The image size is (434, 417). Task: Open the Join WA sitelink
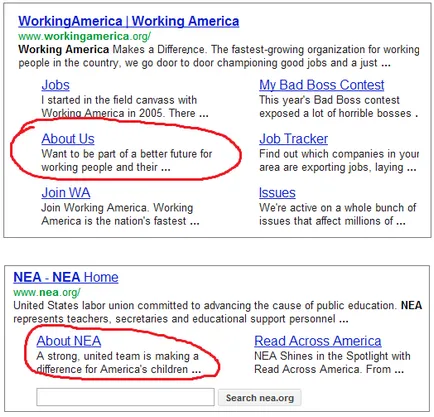coord(66,193)
